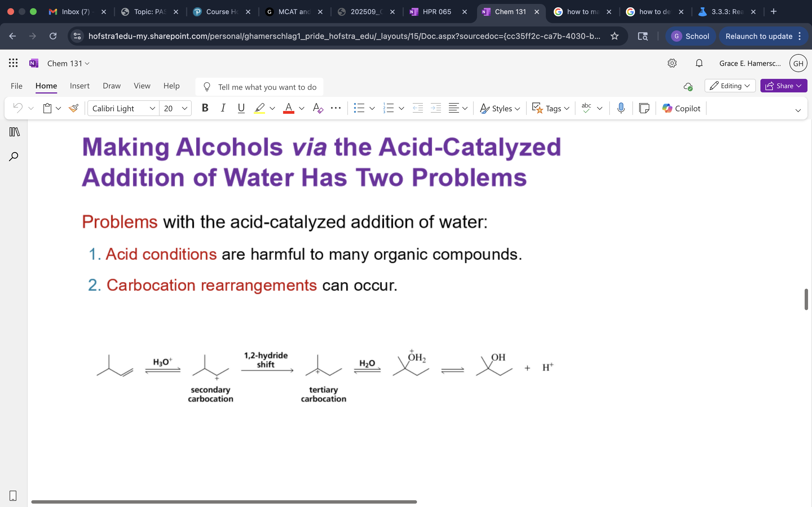This screenshot has width=812, height=507.
Task: Toggle italic formatting
Action: (x=223, y=108)
